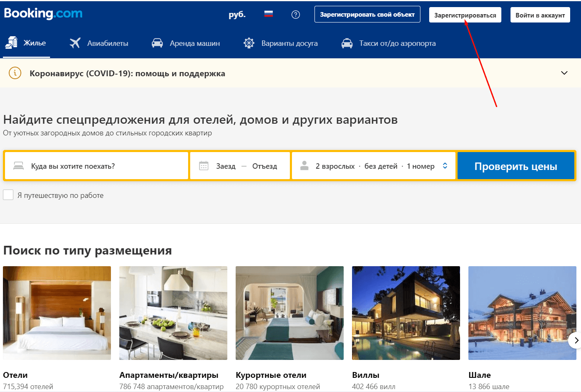The image size is (581, 392).
Task: Click the question mark help icon
Action: coord(295,15)
